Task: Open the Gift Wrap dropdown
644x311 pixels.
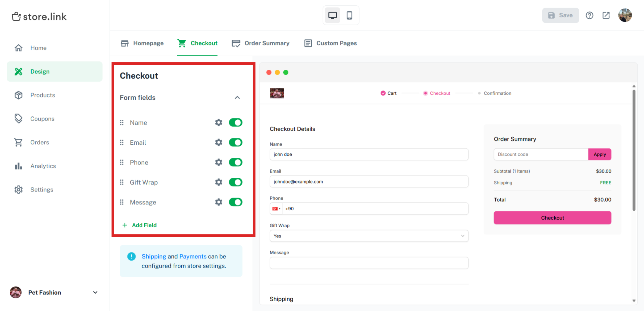Action: (x=369, y=236)
